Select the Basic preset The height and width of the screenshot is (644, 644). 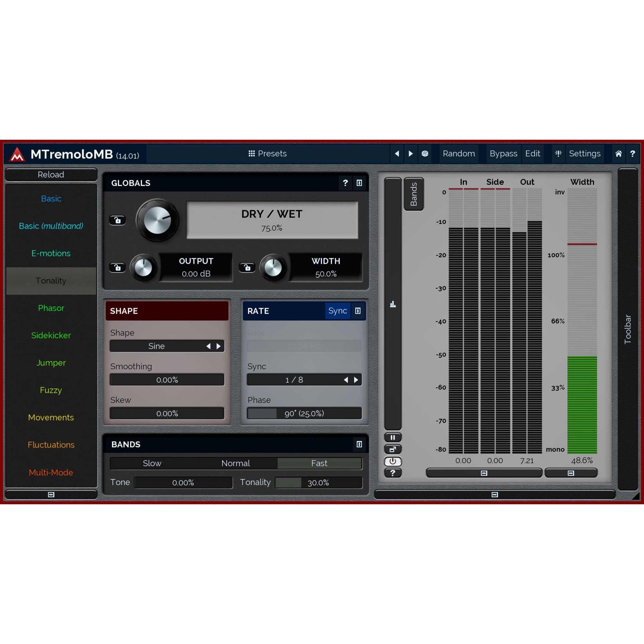pyautogui.click(x=51, y=199)
